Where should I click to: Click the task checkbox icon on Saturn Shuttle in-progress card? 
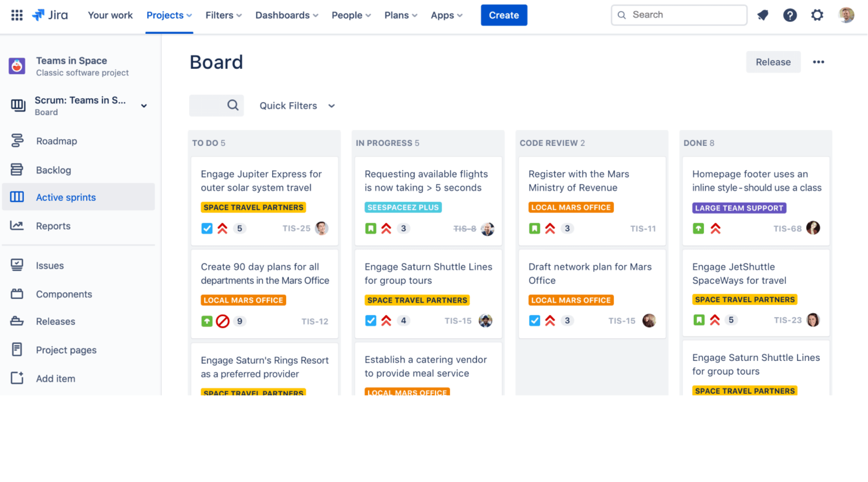click(x=370, y=321)
